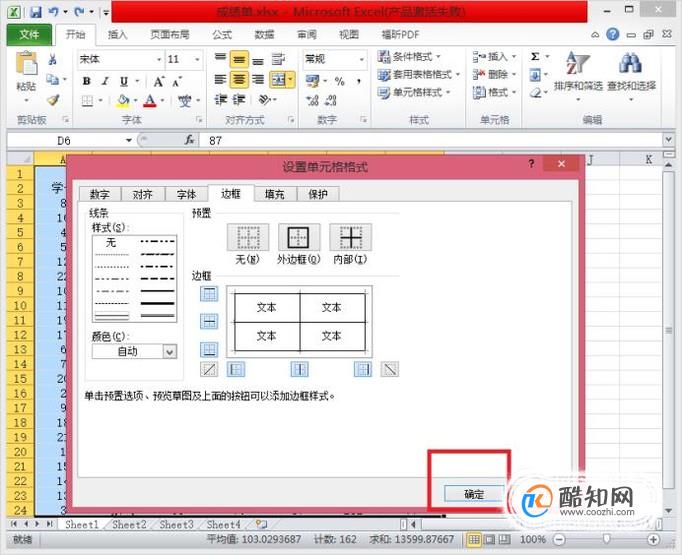This screenshot has width=682, height=555.
Task: Click the Save icon in quick access toolbar
Action: 36,12
